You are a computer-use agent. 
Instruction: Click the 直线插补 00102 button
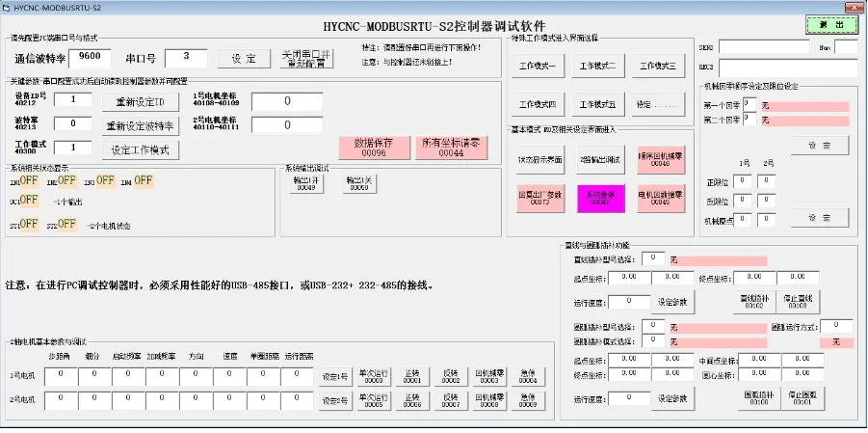754,302
